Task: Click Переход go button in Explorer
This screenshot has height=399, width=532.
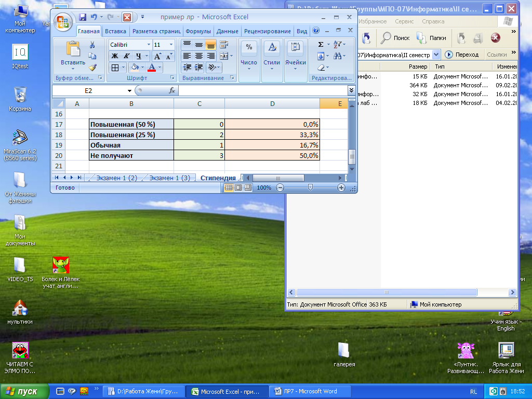Action: 461,54
